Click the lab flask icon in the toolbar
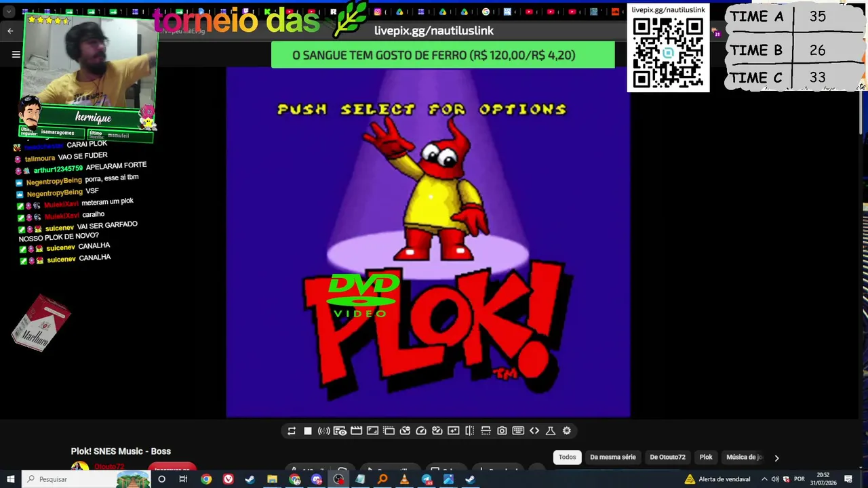This screenshot has width=868, height=488. (551, 431)
